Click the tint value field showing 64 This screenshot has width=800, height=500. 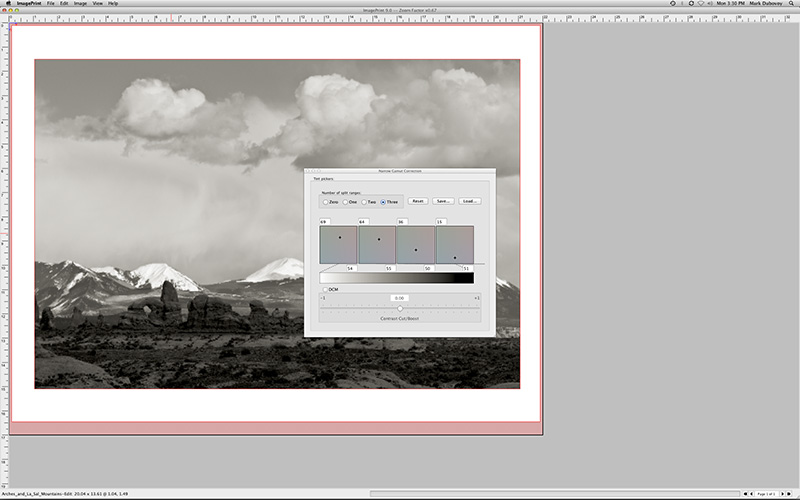tap(364, 222)
